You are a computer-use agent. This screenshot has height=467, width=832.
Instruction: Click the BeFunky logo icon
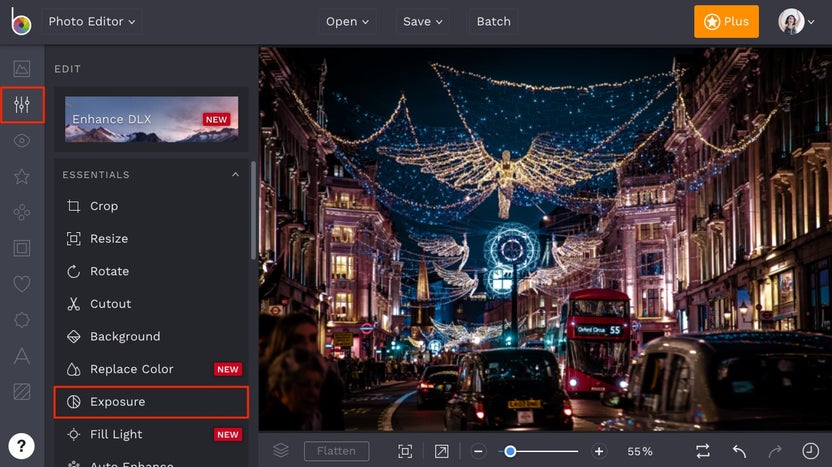point(21,21)
